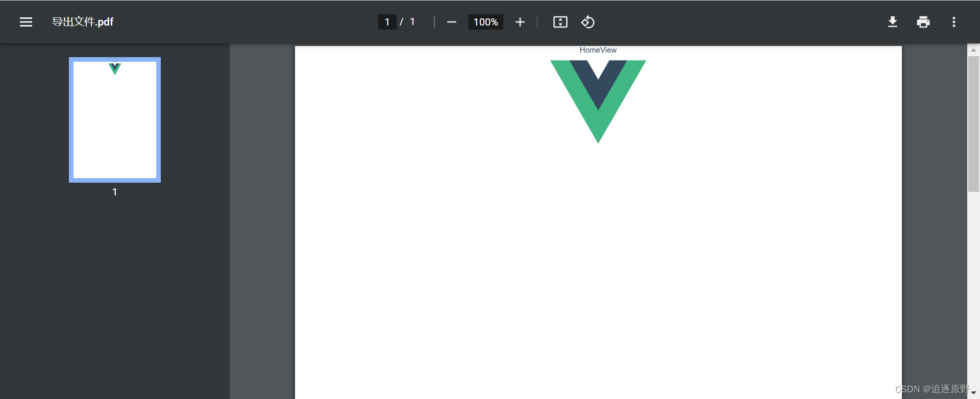Rotate the document counterclockwise
The image size is (980, 399).
587,22
